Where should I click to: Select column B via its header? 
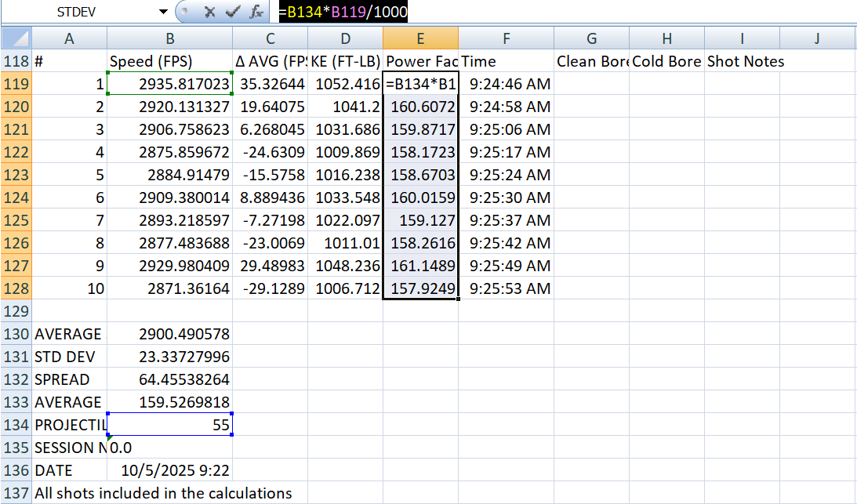[x=169, y=38]
